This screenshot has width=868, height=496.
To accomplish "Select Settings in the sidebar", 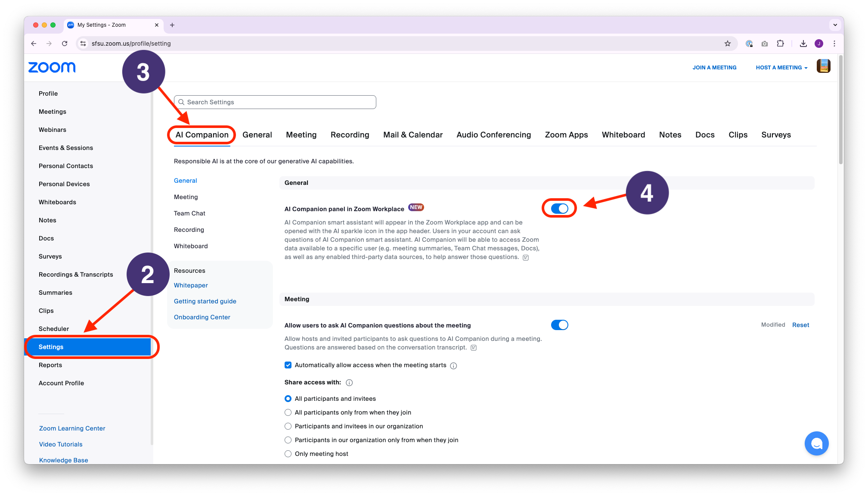I will pyautogui.click(x=88, y=347).
